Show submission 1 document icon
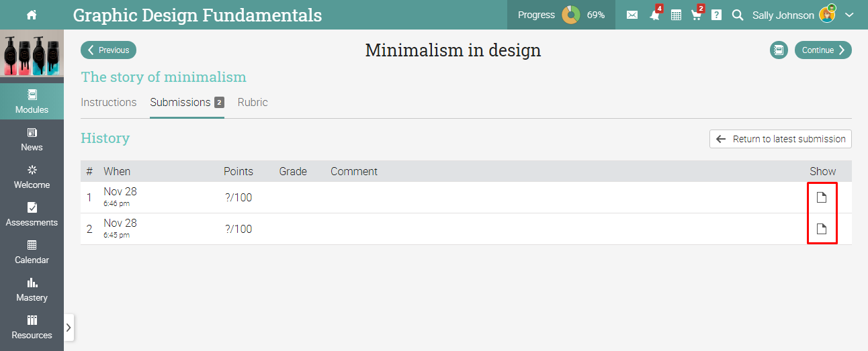This screenshot has height=351, width=868. 821,197
